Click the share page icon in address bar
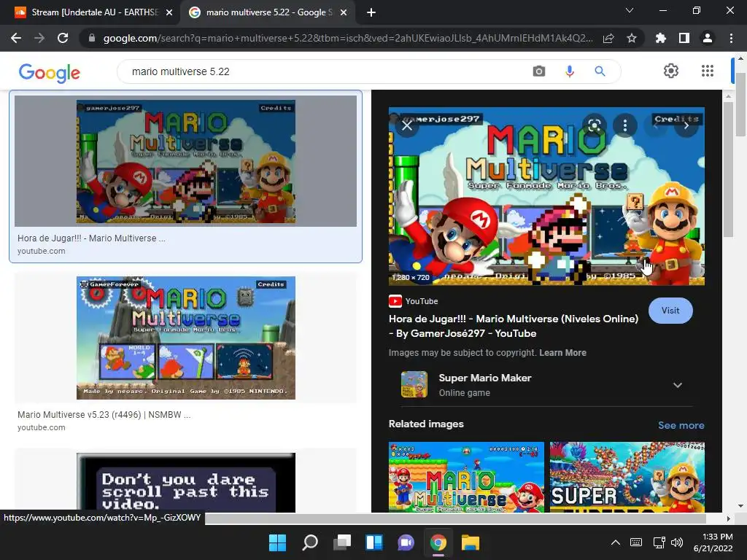 [x=608, y=38]
